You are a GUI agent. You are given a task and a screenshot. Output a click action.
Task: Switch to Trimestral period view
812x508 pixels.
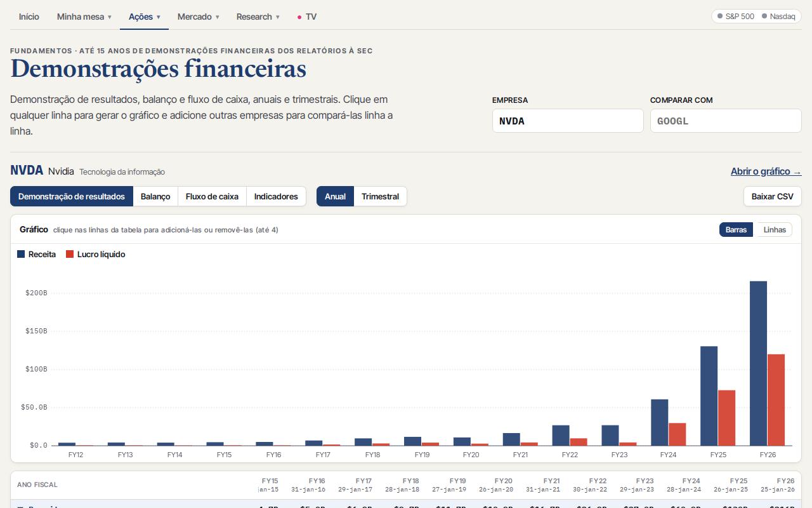click(x=380, y=196)
